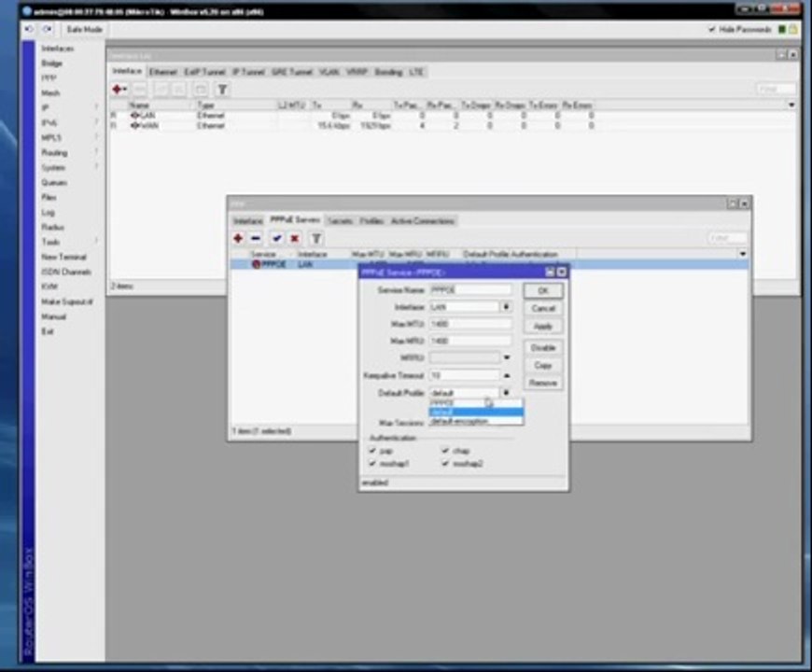Toggle the mschap2 authentication checkbox
The image size is (812, 672).
(445, 463)
